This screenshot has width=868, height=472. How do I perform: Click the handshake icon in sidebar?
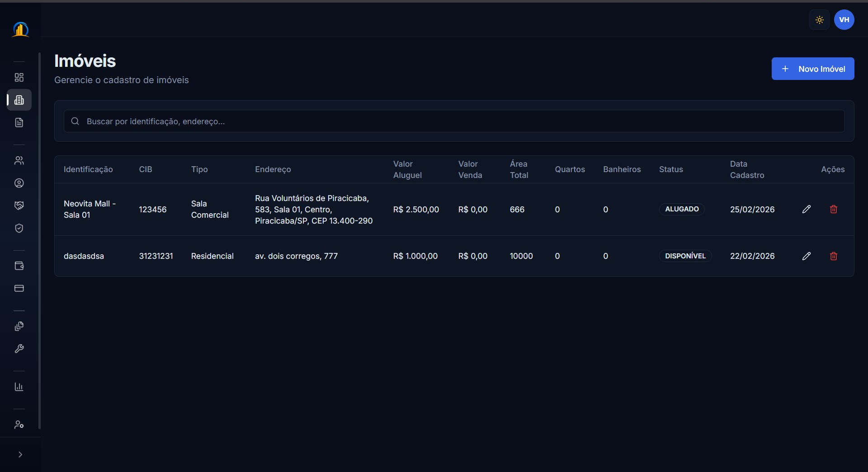pos(19,206)
